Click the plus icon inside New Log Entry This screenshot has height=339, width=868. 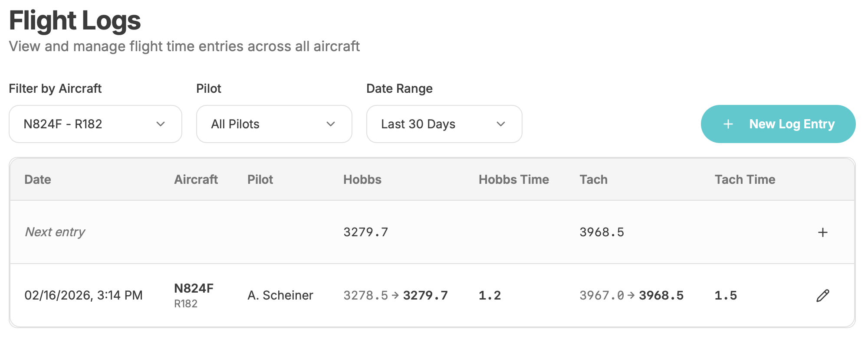pos(728,124)
